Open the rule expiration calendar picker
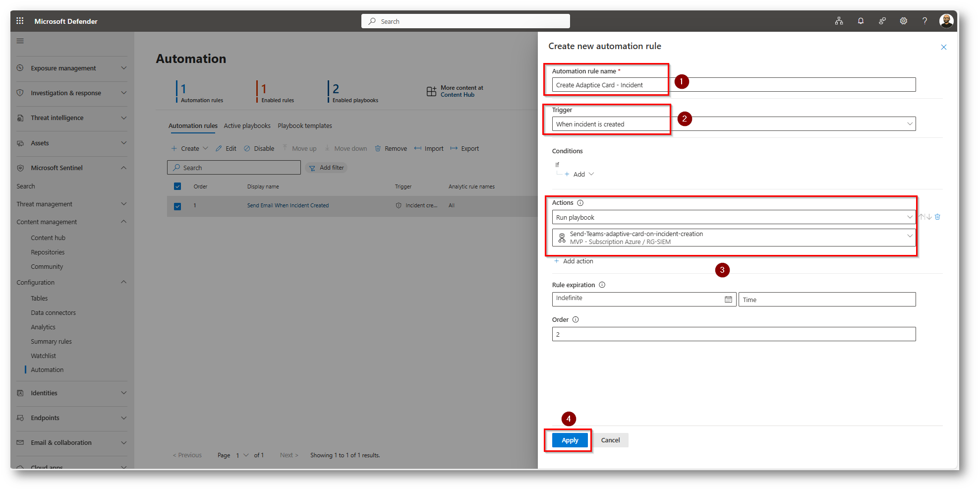Image resolution: width=980 pixels, height=491 pixels. coord(728,300)
